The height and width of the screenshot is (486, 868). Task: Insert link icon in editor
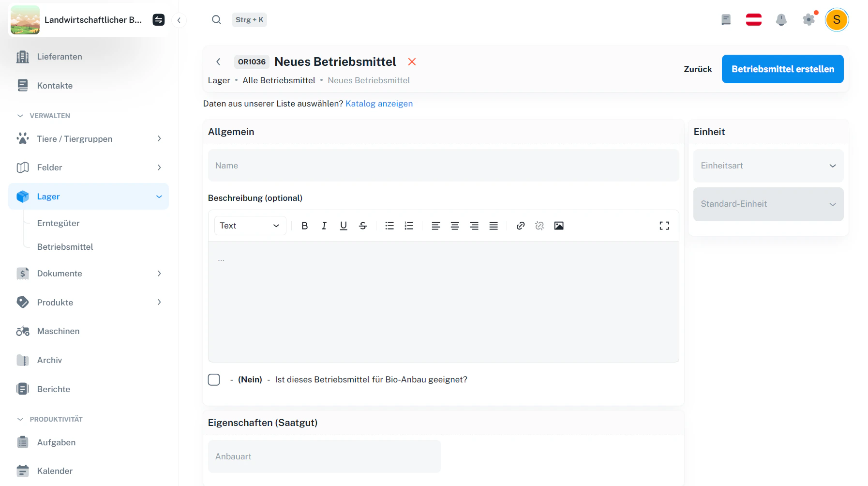click(x=521, y=226)
